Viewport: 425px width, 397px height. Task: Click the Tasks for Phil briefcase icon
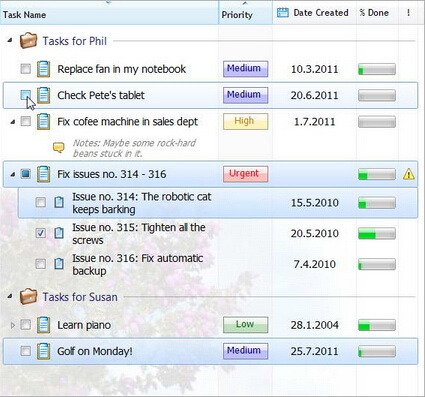click(28, 41)
